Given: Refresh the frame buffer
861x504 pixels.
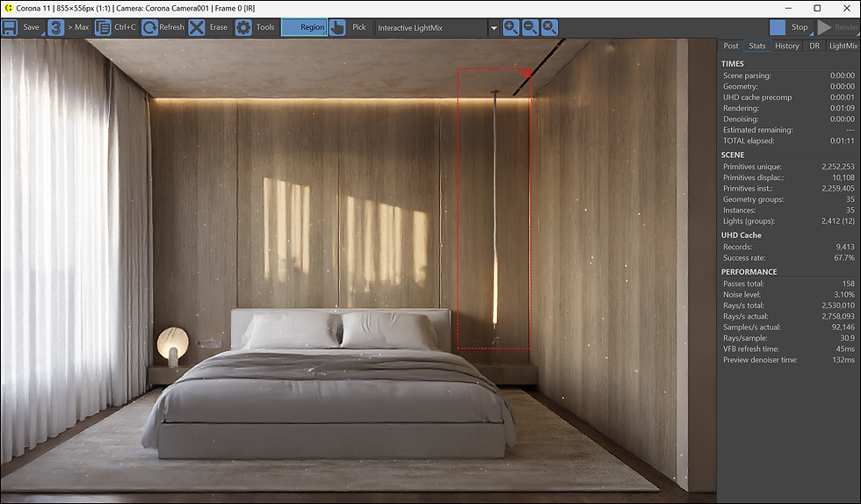Looking at the screenshot, I should pos(163,27).
